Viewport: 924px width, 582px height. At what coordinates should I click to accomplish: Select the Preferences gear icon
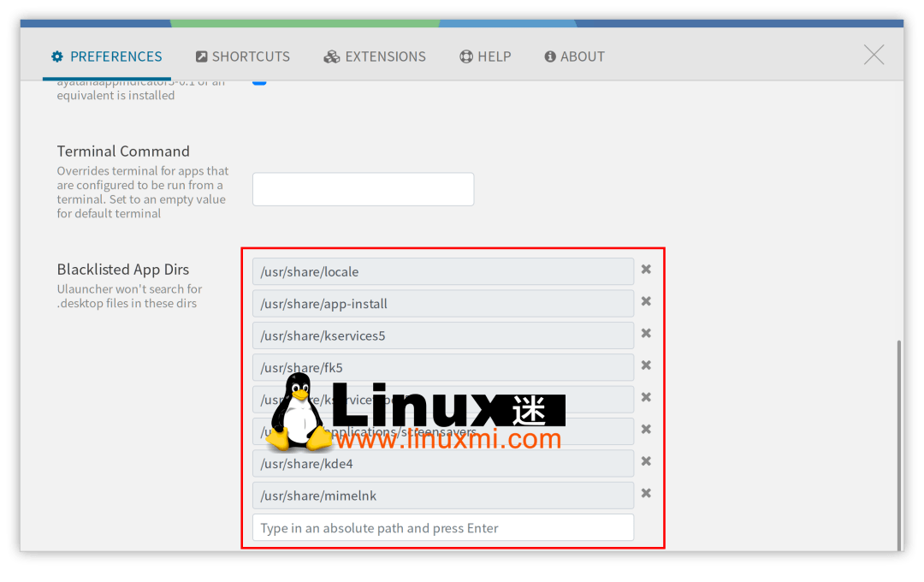57,56
